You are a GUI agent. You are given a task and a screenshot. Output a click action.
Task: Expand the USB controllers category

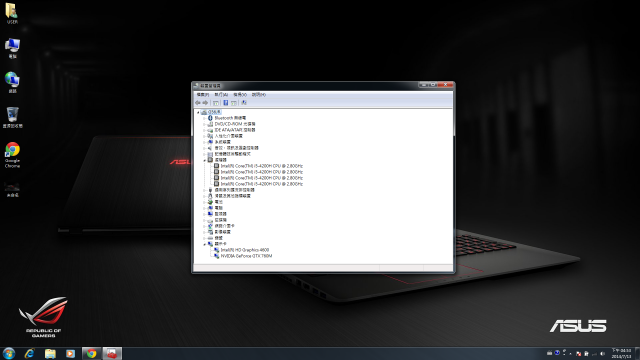pos(204,190)
